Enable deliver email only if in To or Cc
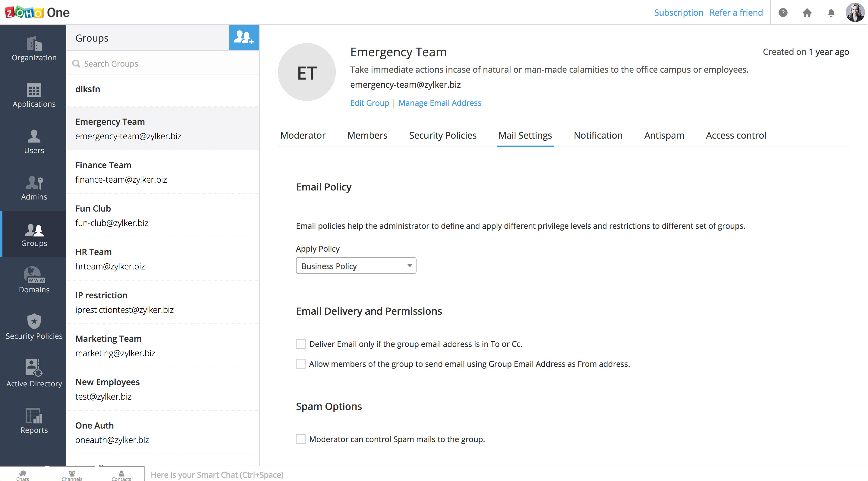868x481 pixels. [x=300, y=344]
